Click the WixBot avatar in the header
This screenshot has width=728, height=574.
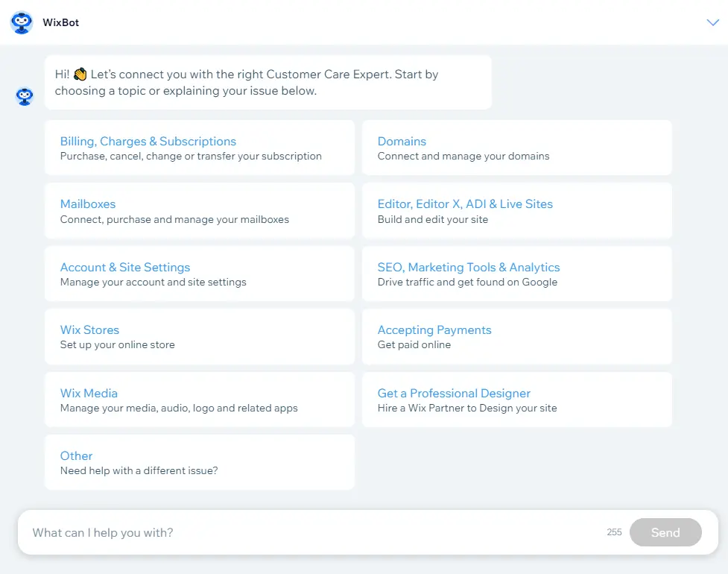[22, 22]
